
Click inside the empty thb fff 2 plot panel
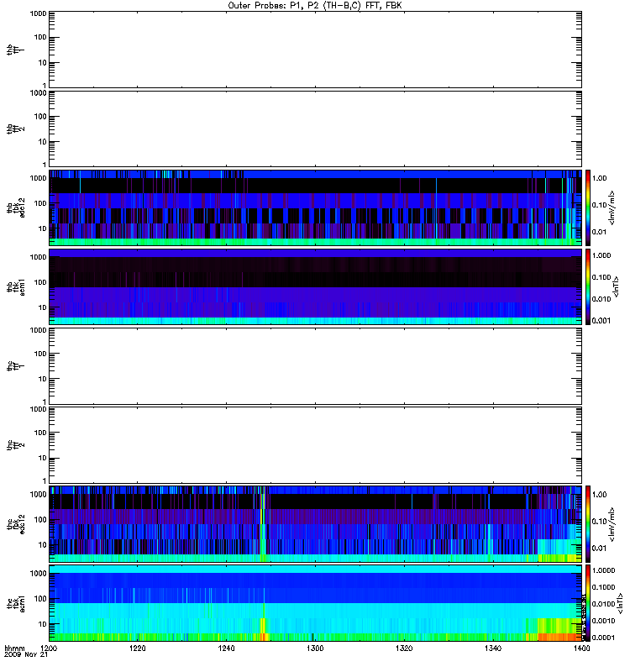pyautogui.click(x=315, y=129)
